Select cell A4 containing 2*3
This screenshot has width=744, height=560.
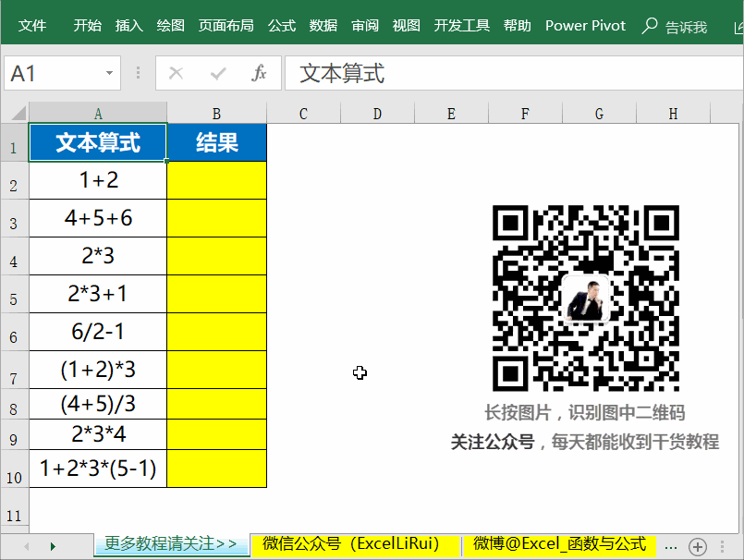pyautogui.click(x=98, y=256)
